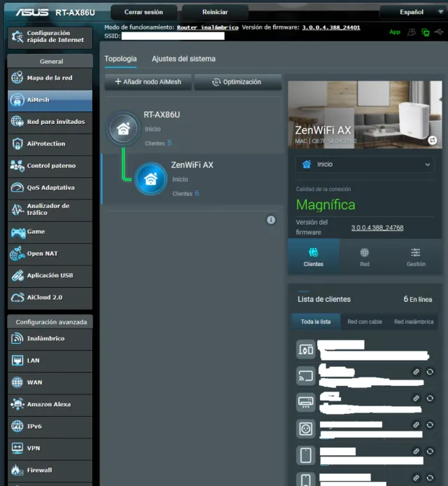Click the info icon below topology

[x=271, y=220]
